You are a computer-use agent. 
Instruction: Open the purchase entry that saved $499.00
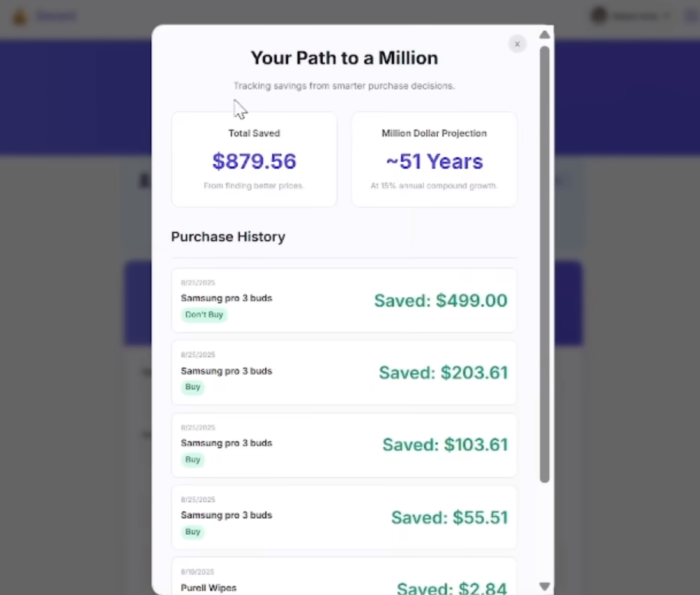click(343, 301)
